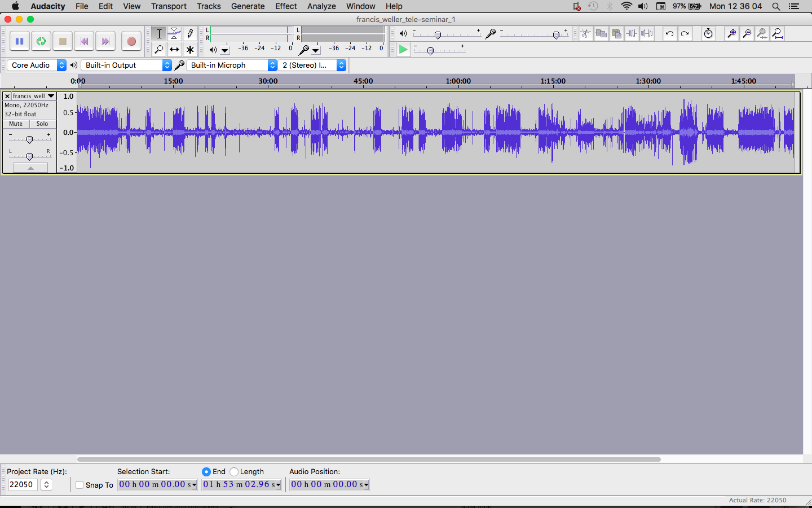This screenshot has height=508, width=812.
Task: Select the Time Shift tool
Action: coord(175,50)
